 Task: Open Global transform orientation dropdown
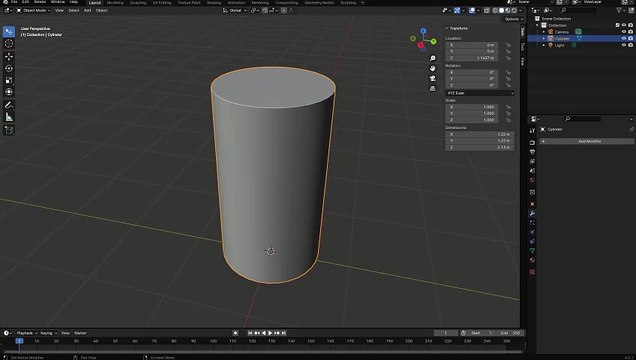(235, 11)
